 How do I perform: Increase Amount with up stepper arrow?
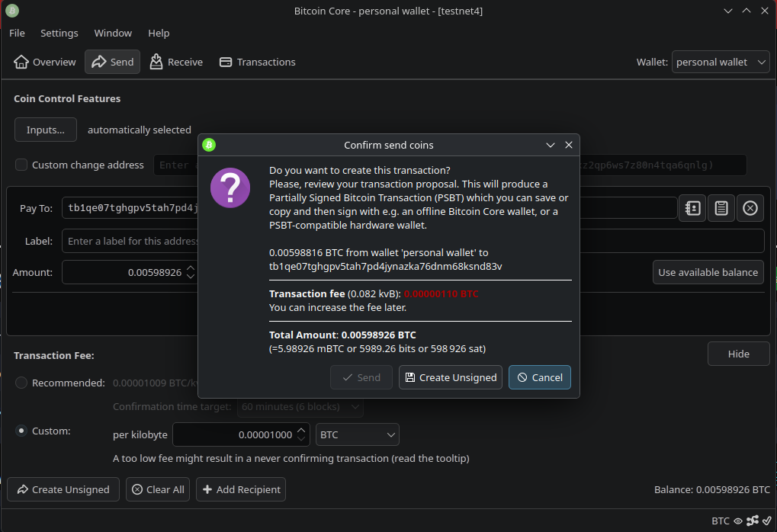click(x=191, y=268)
